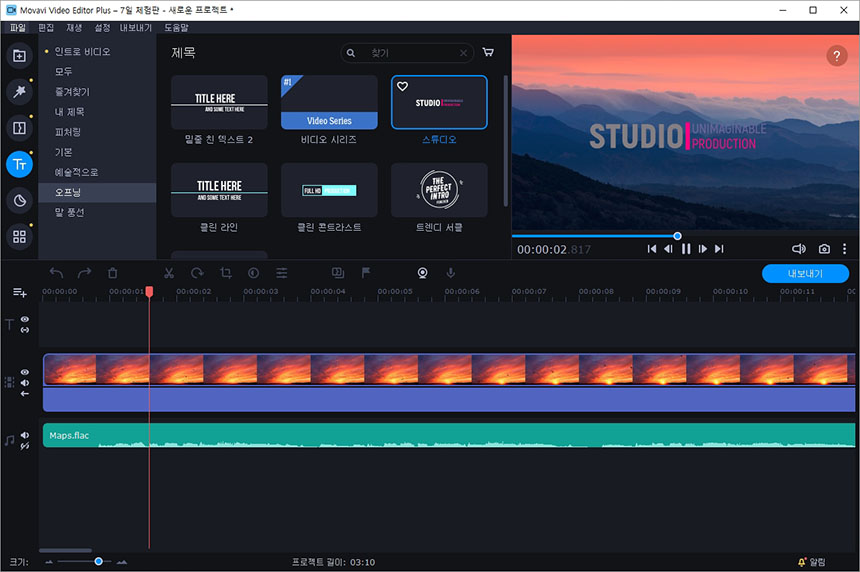Viewport: 860px width, 572px height.
Task: Step forward one frame
Action: click(703, 249)
